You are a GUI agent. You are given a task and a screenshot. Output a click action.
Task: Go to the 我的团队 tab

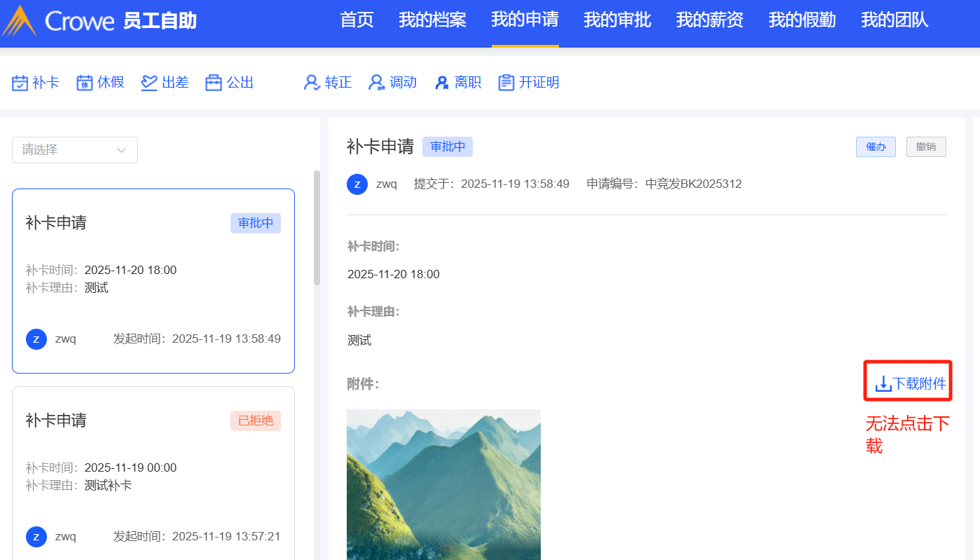point(895,20)
